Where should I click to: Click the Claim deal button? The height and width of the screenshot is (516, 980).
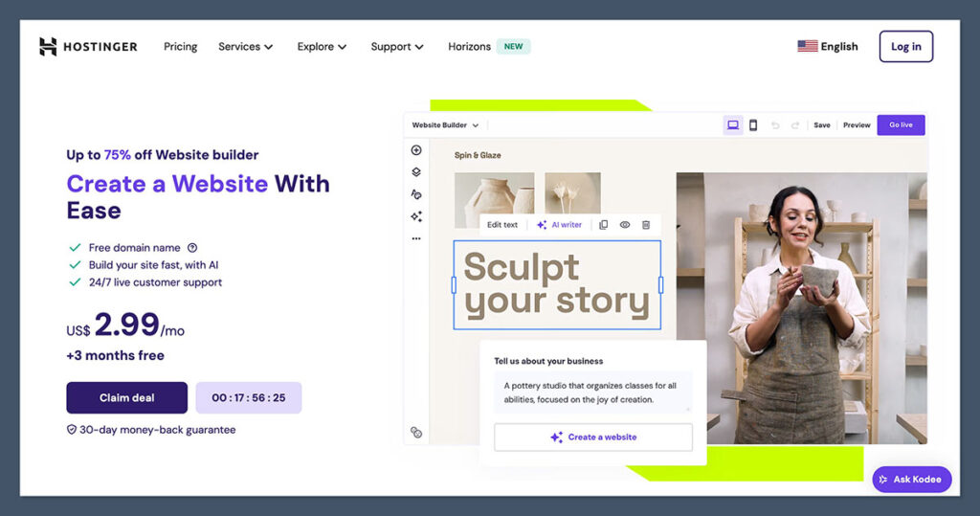127,398
